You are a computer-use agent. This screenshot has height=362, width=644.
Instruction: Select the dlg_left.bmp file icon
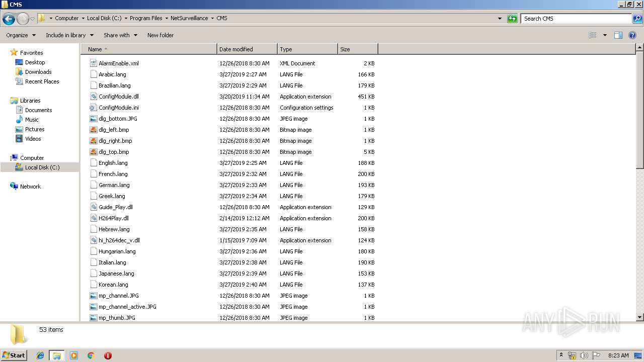[93, 130]
